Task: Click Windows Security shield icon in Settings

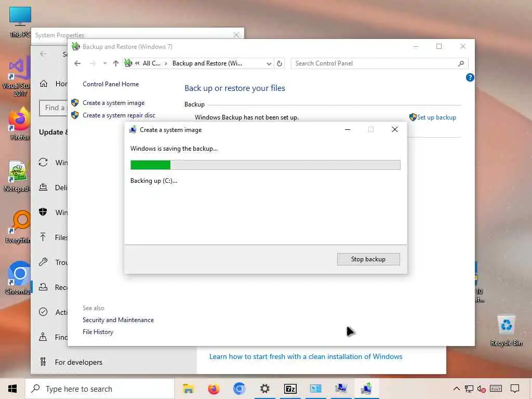Action: [x=43, y=212]
